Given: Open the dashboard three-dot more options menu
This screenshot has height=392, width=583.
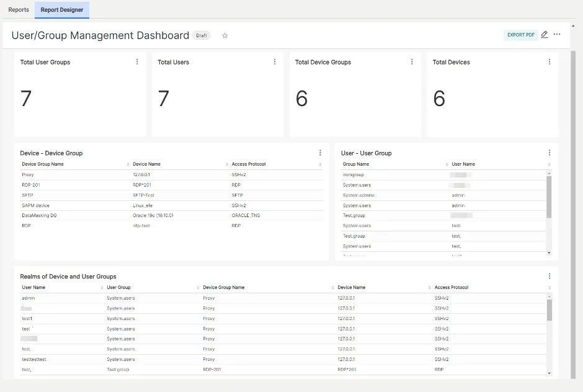Looking at the screenshot, I should tap(556, 34).
